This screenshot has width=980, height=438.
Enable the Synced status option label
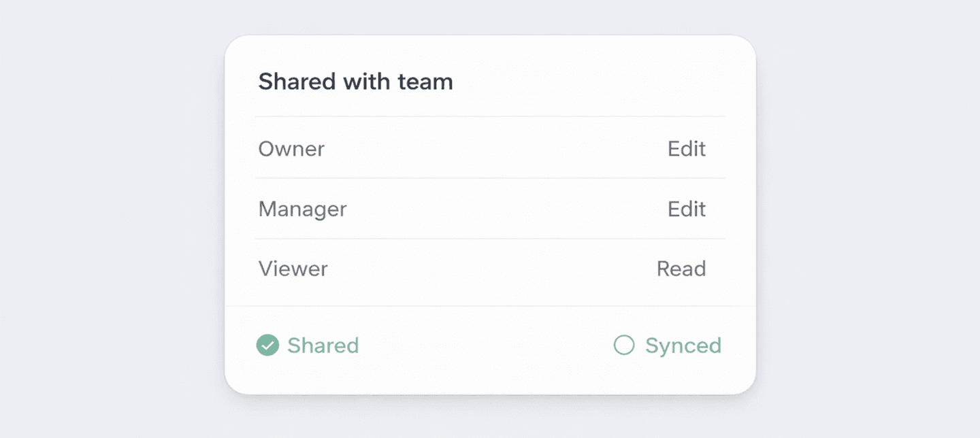683,346
